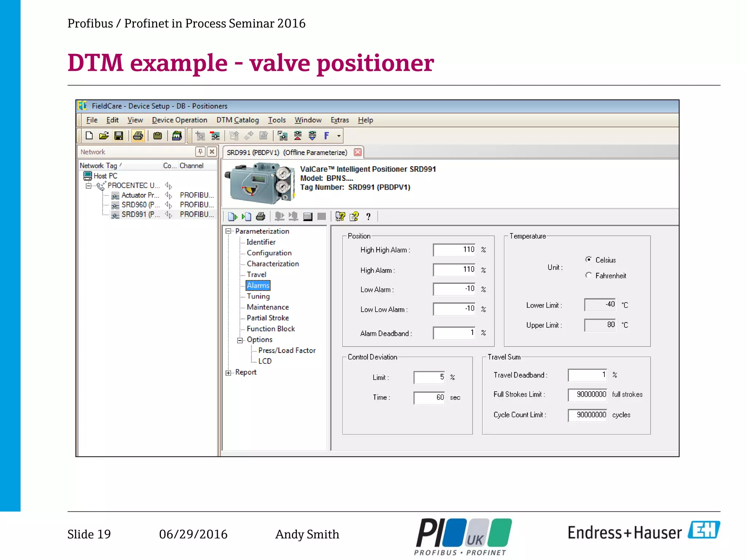The image size is (747, 560).
Task: Select the SRD991 (PBDPV1) Offline Parameterize tab
Action: [287, 152]
